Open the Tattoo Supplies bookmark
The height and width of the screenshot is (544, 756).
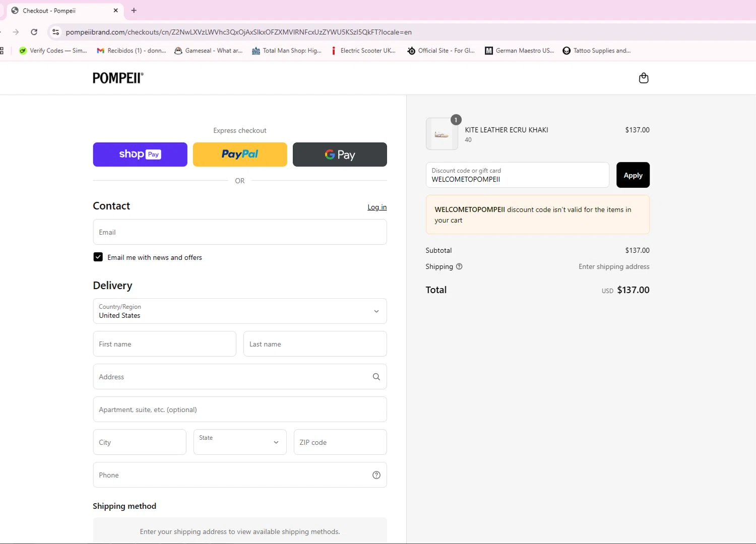point(597,50)
